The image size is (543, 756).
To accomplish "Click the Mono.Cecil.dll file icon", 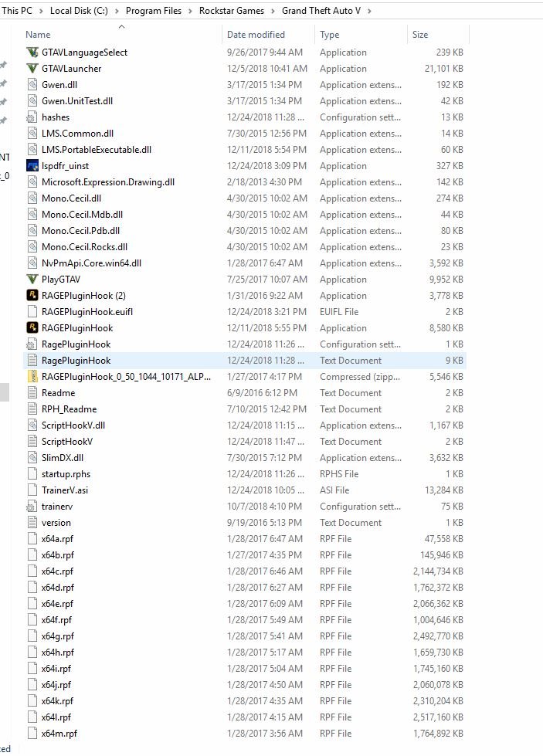I will pos(32,198).
